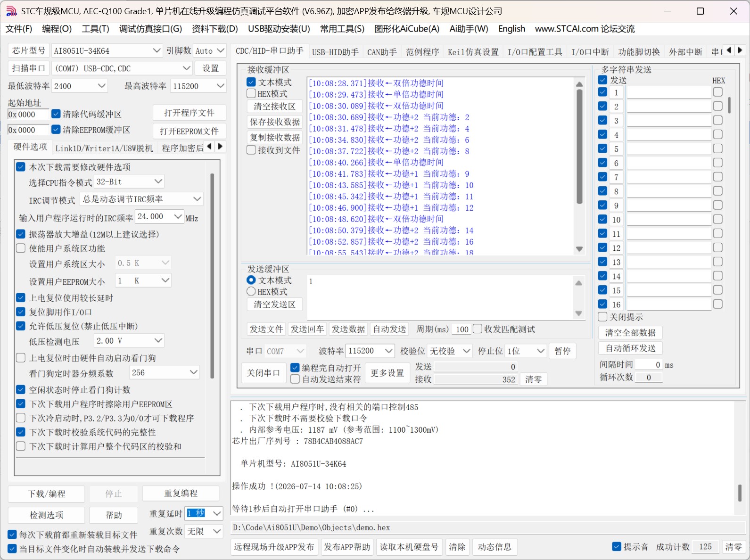
Task: Click log output scrollbar thumb
Action: (740, 493)
